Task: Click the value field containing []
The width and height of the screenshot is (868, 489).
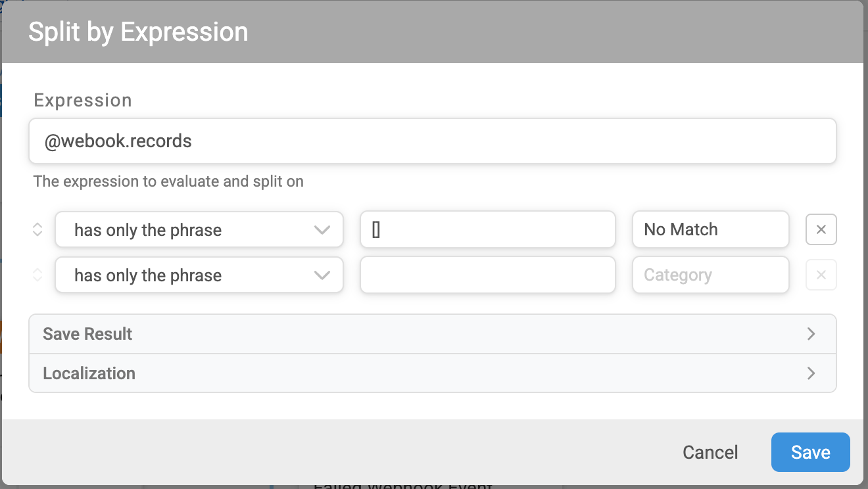Action: pos(488,229)
